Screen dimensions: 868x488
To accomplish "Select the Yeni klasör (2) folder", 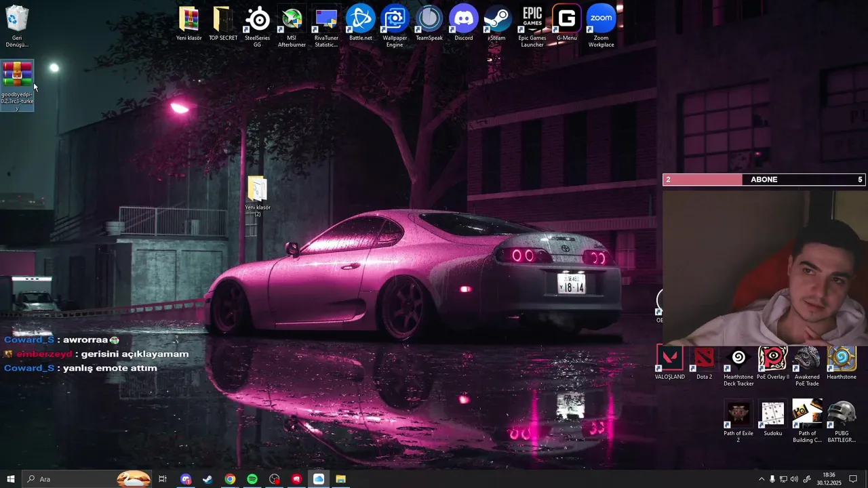I will tap(258, 197).
